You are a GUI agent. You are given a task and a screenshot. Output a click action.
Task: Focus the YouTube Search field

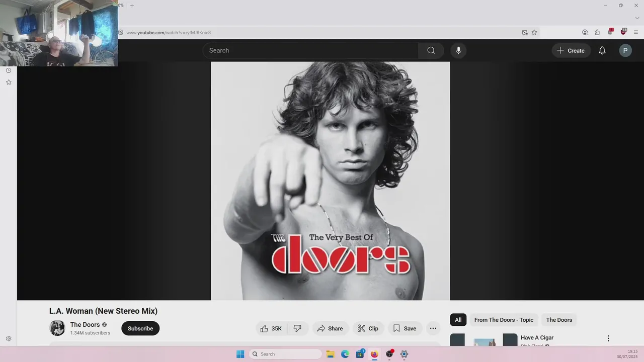click(x=310, y=50)
